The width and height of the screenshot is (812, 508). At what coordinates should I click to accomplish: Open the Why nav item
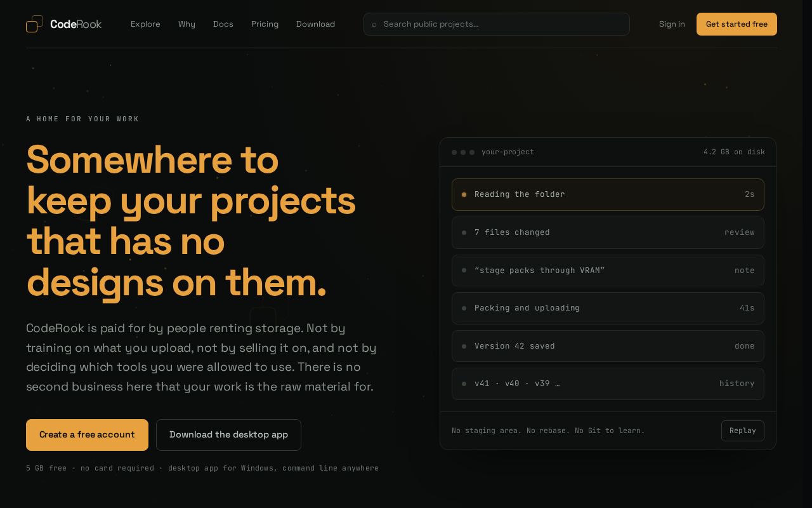click(187, 24)
